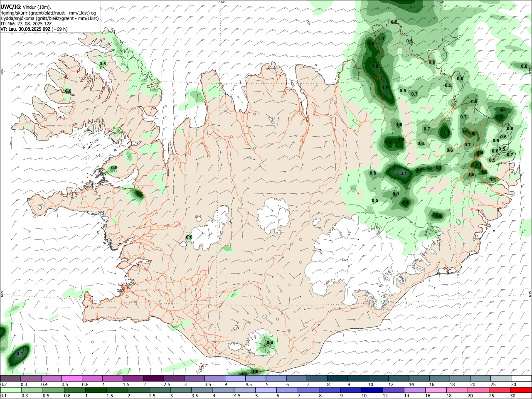Pick the darkest purple 2–2.5 swatch, upper legend
Image resolution: width=532 pixels, height=399 pixels.
[153, 378]
